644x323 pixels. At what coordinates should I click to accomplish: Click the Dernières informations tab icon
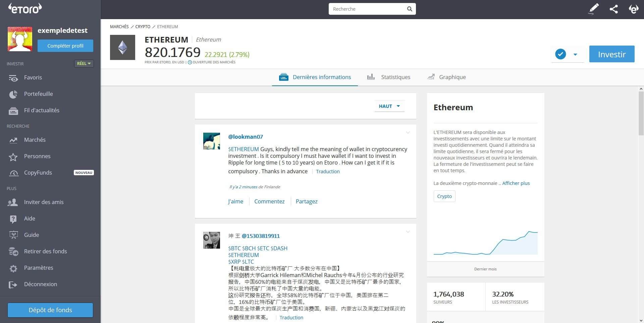coord(283,77)
